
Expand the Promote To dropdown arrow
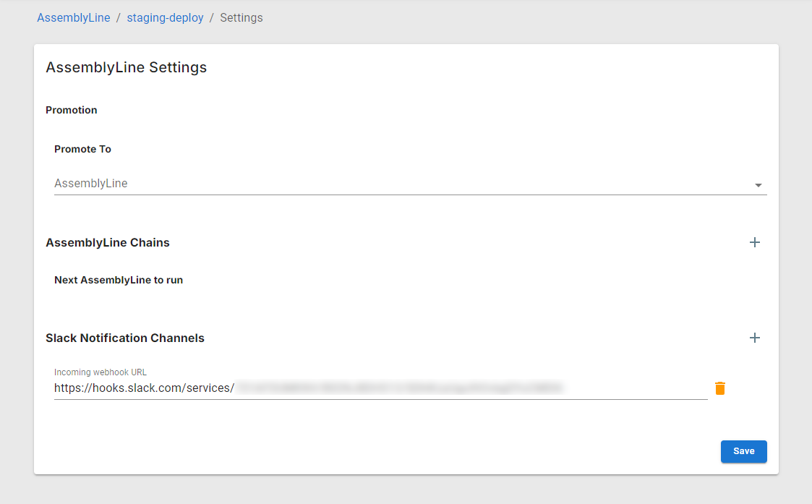758,185
